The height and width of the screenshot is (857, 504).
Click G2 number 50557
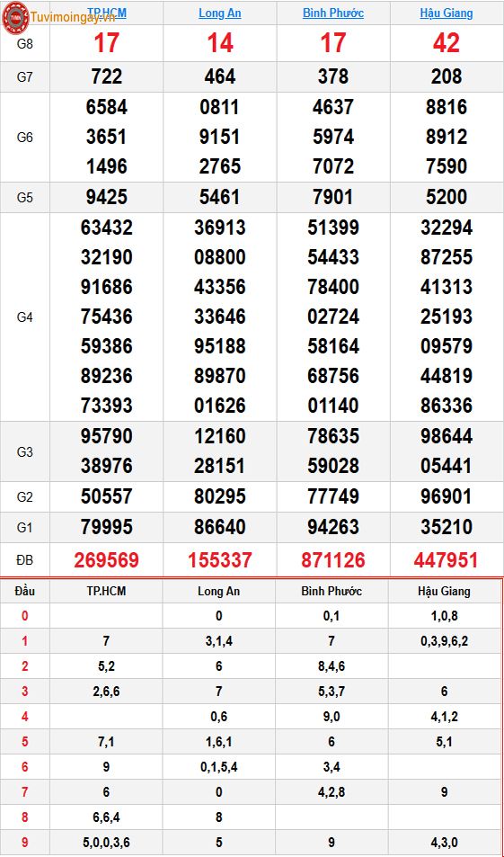107,496
